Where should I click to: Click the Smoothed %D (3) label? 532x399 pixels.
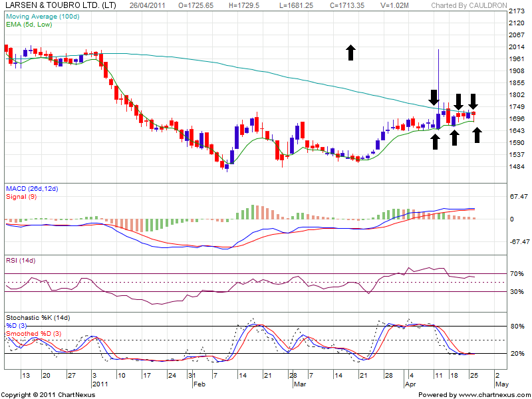pyautogui.click(x=33, y=333)
